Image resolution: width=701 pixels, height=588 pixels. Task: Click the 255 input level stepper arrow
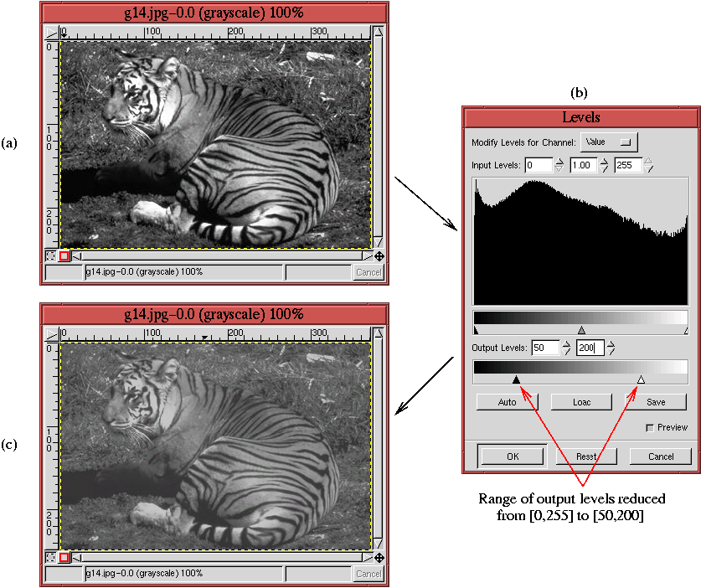point(647,161)
